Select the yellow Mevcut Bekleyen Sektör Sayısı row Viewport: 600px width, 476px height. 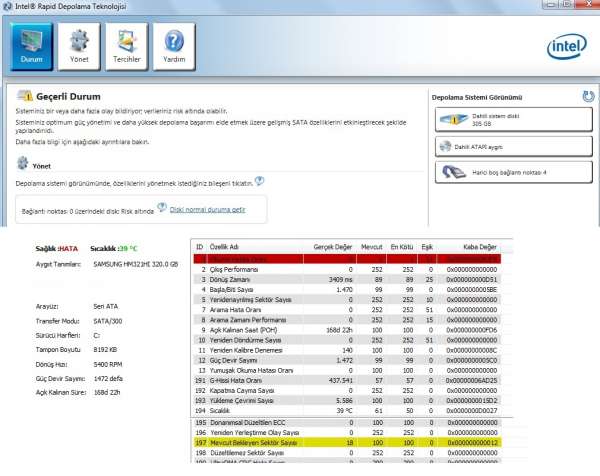pyautogui.click(x=347, y=443)
